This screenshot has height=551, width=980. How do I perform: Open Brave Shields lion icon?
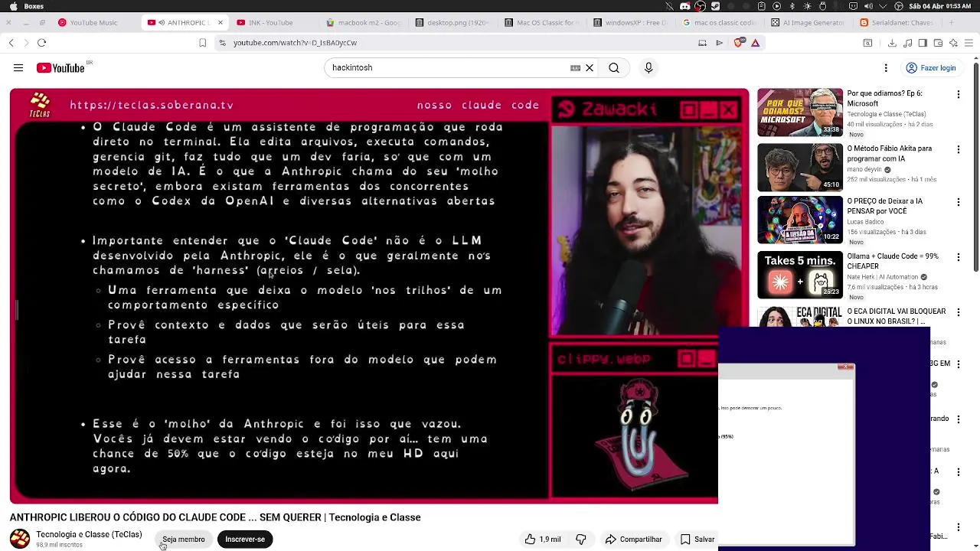click(x=738, y=43)
